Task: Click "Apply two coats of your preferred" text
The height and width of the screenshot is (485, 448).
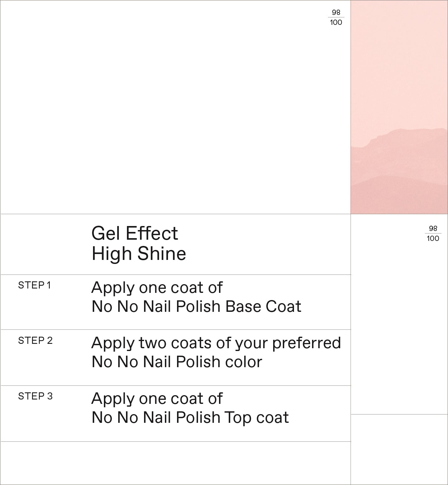Action: pos(216,343)
